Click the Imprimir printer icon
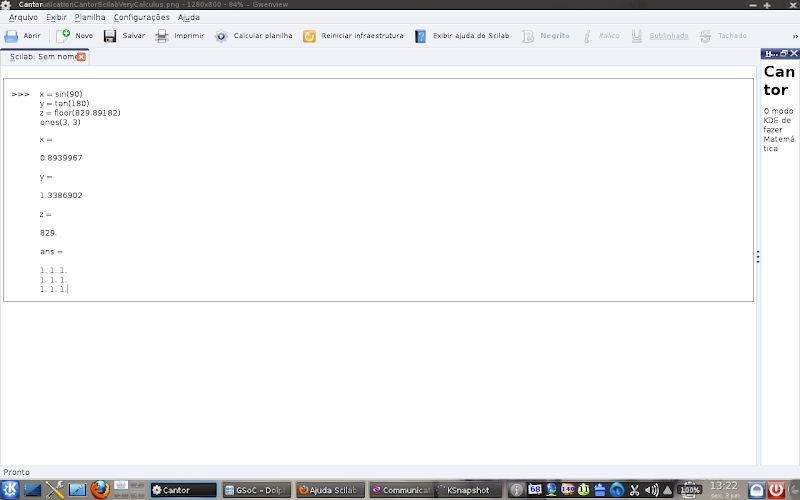 tap(162, 36)
